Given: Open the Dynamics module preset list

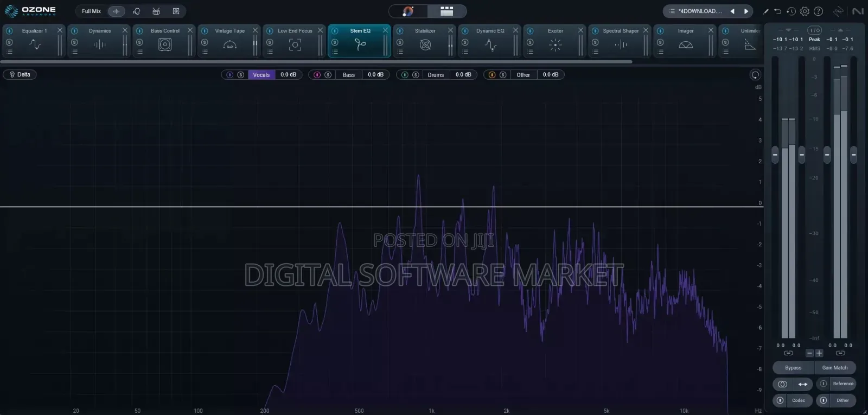Looking at the screenshot, I should click(74, 52).
